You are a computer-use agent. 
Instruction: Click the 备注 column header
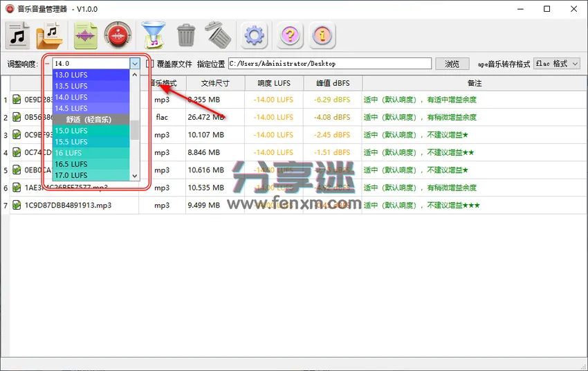coord(475,83)
